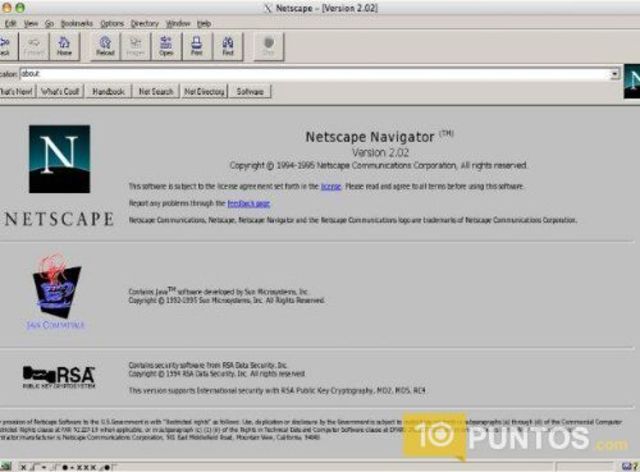Screen dimensions: 640x472
Task: Click the Stop toolbar button
Action: (x=268, y=47)
